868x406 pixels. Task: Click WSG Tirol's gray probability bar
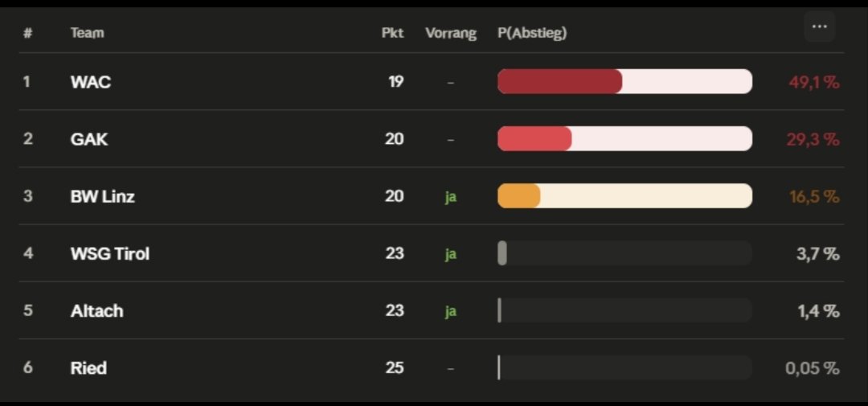pos(502,254)
